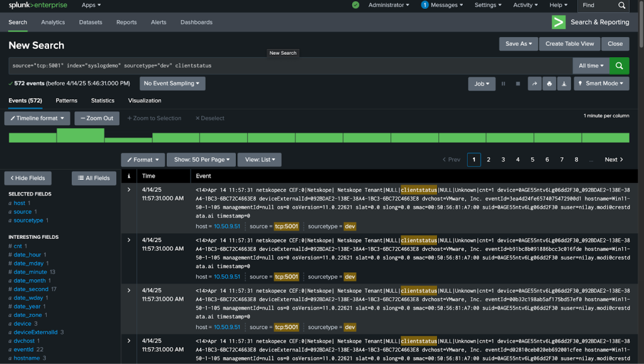Click the Print icon button
The width and height of the screenshot is (644, 364).
tap(549, 84)
